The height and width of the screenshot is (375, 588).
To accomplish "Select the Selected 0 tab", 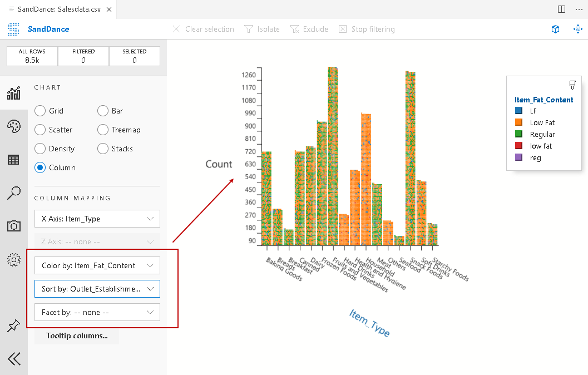I will click(x=135, y=56).
